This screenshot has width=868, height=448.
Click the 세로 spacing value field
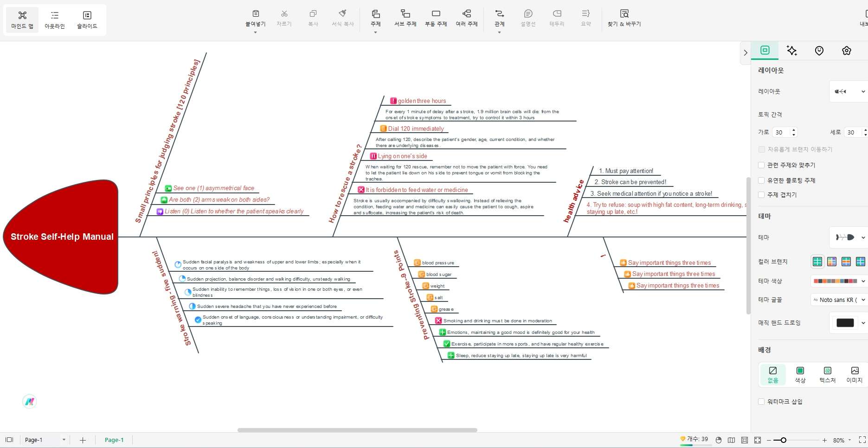pyautogui.click(x=853, y=132)
